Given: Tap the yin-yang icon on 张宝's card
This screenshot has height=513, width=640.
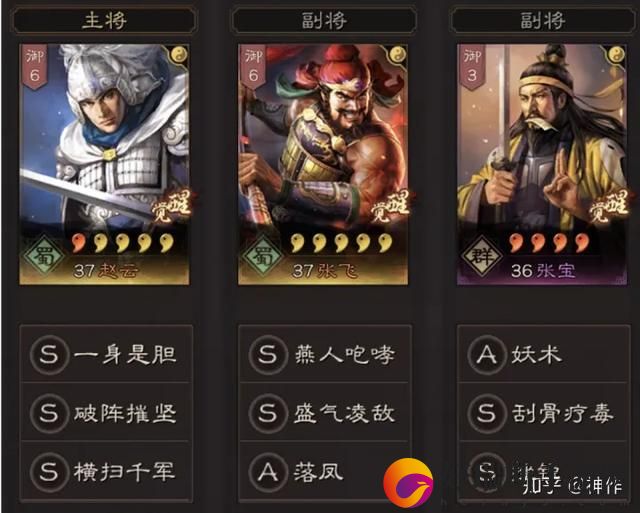Looking at the screenshot, I should [616, 54].
